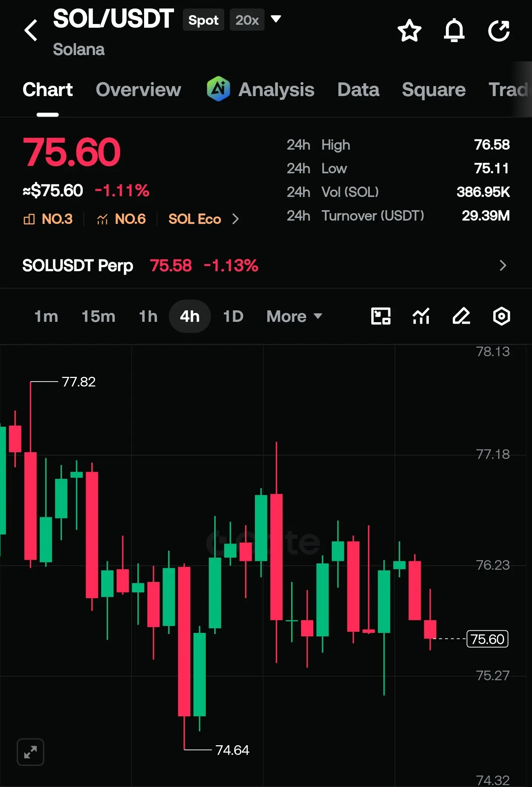Switch to the Analysis tab
The width and height of the screenshot is (532, 787).
(x=276, y=89)
